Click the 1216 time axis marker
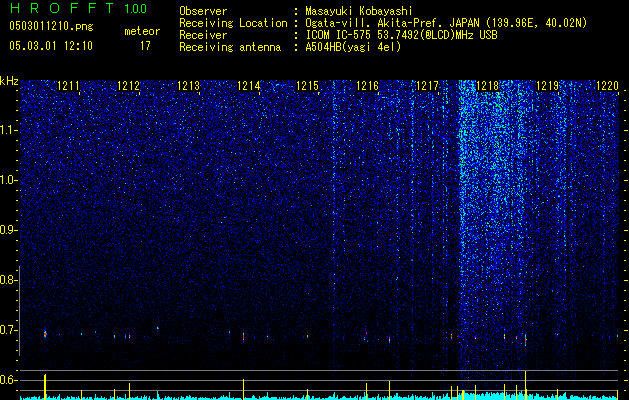The height and width of the screenshot is (400, 629). pos(367,86)
